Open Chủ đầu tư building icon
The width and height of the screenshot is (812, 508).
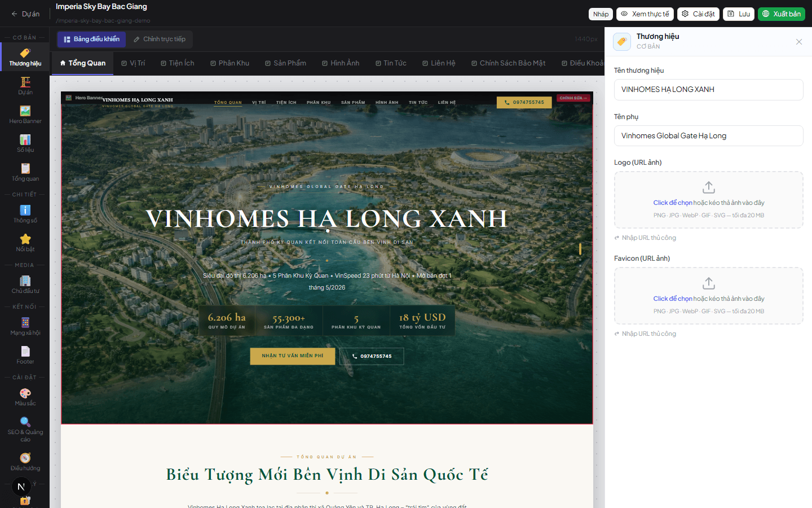click(25, 284)
